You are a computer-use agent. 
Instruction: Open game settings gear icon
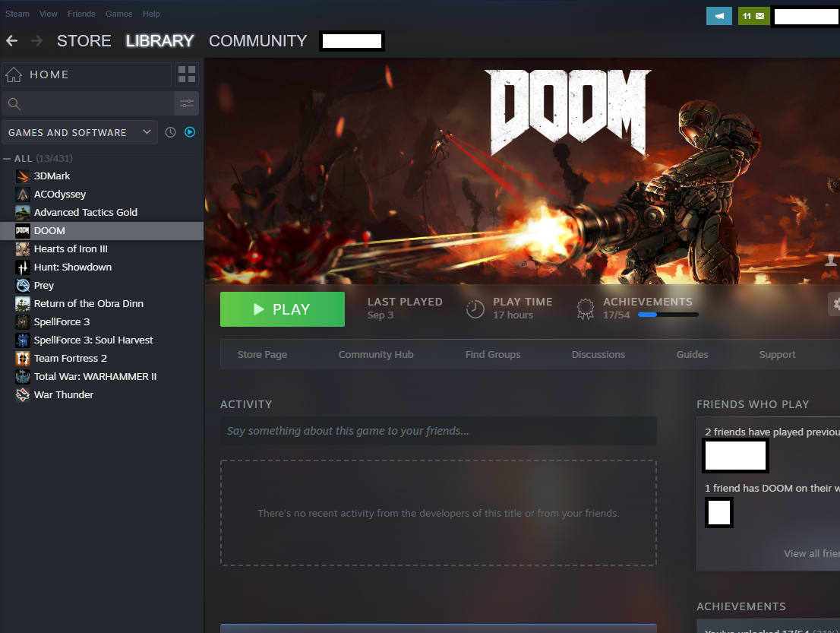(835, 305)
